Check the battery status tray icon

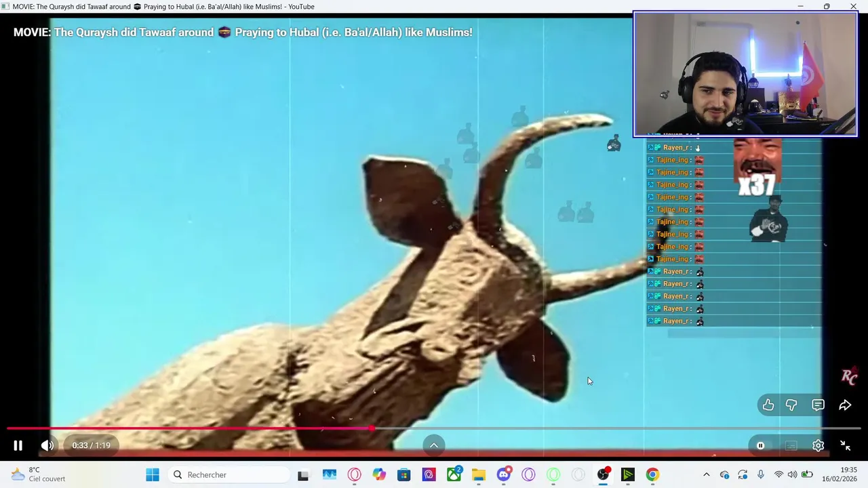pyautogui.click(x=807, y=474)
